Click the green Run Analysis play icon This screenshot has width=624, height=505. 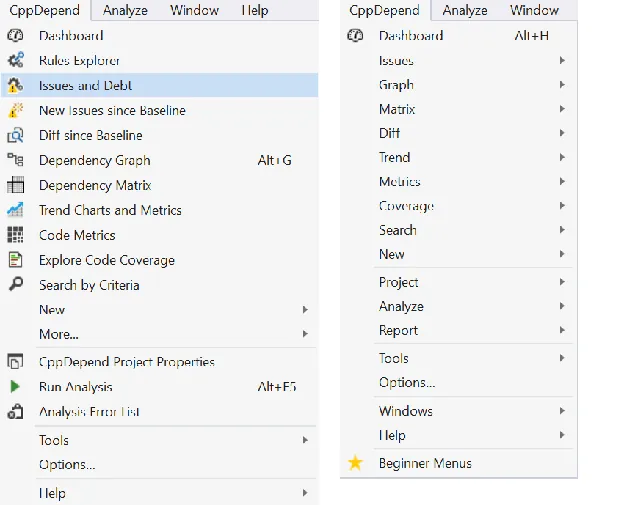tap(15, 386)
